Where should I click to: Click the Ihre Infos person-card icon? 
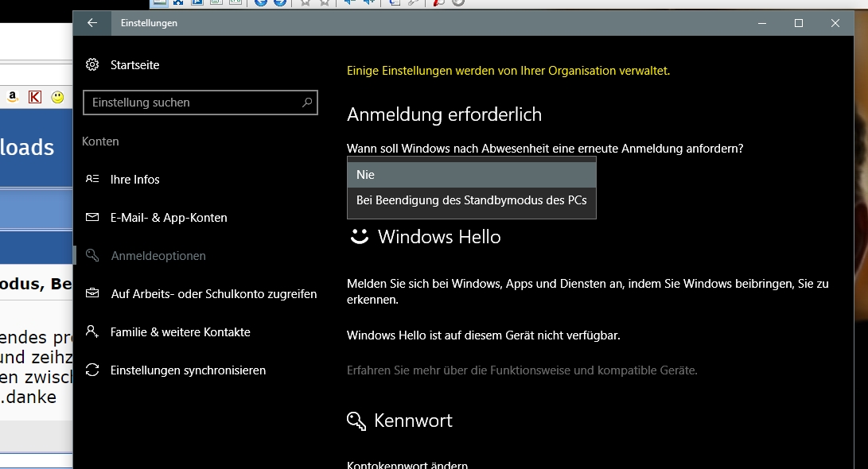[92, 179]
